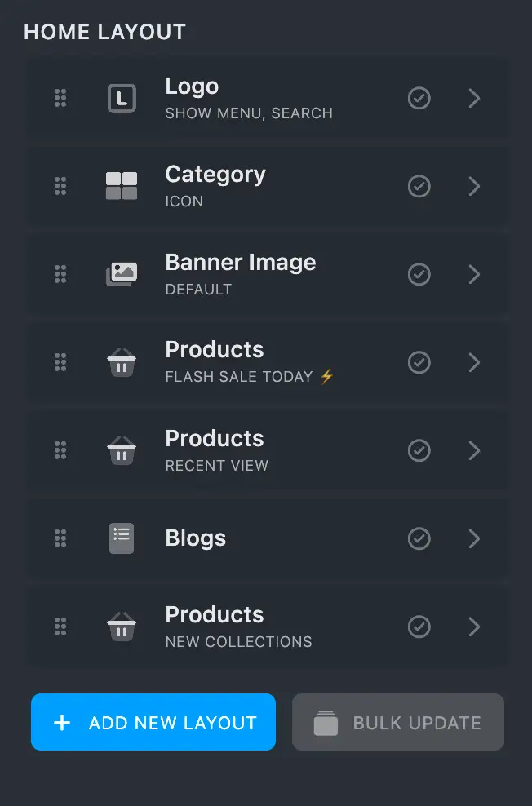Disable the Blogs layout checkmark
The height and width of the screenshot is (806, 532).
[419, 538]
